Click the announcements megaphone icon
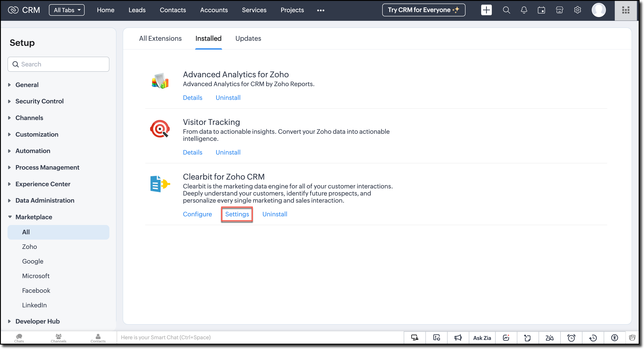644x349 pixels. pyautogui.click(x=458, y=338)
